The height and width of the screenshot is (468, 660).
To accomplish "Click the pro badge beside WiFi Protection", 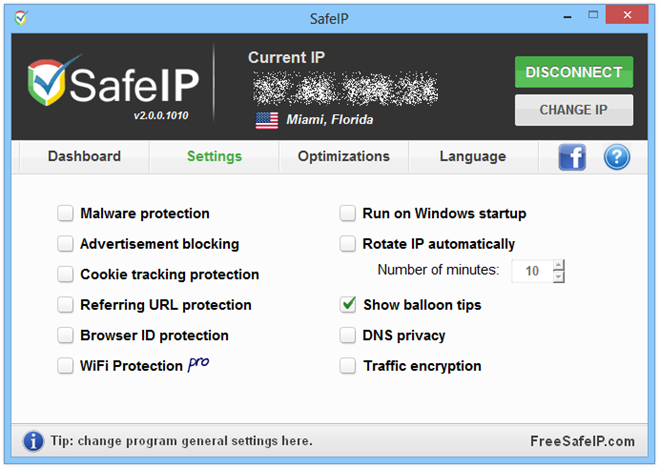I will tap(199, 363).
